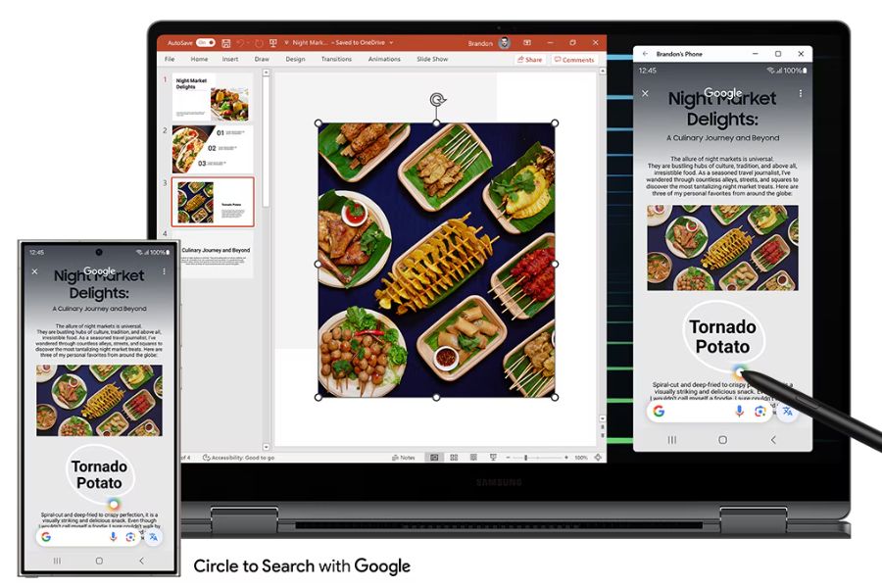Select slide 2 thumbnail in the panel
Image resolution: width=882 pixels, height=588 pixels.
(213, 149)
